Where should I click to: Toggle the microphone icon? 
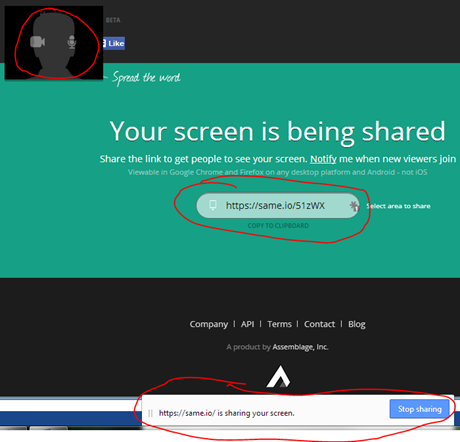pos(72,42)
